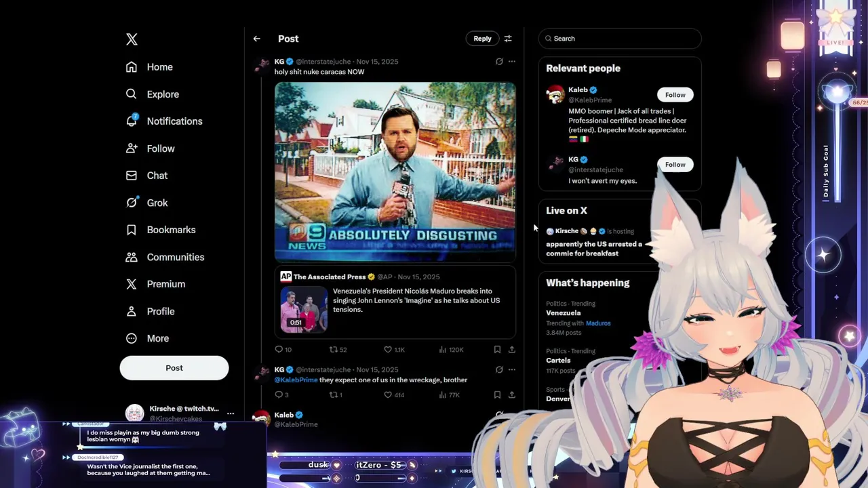Open Bookmarks in sidebar
The image size is (868, 488).
point(160,230)
